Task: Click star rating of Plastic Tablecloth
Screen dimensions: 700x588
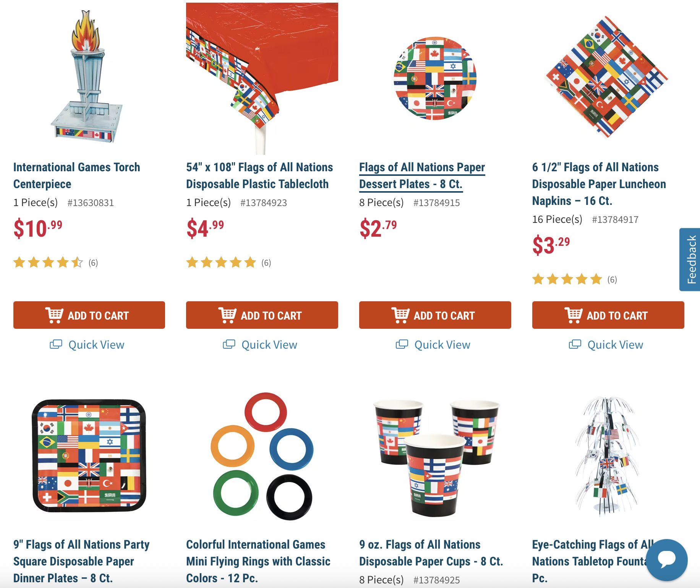Action: [x=221, y=263]
